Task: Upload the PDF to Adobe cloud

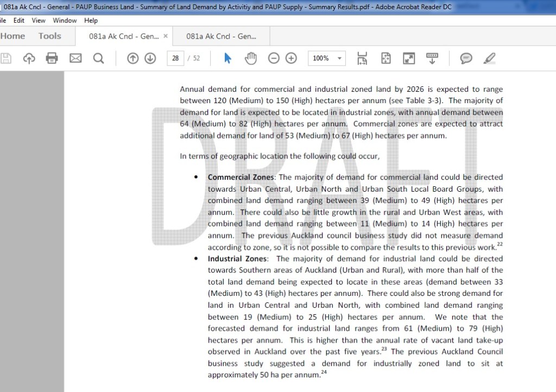Action: pos(28,58)
